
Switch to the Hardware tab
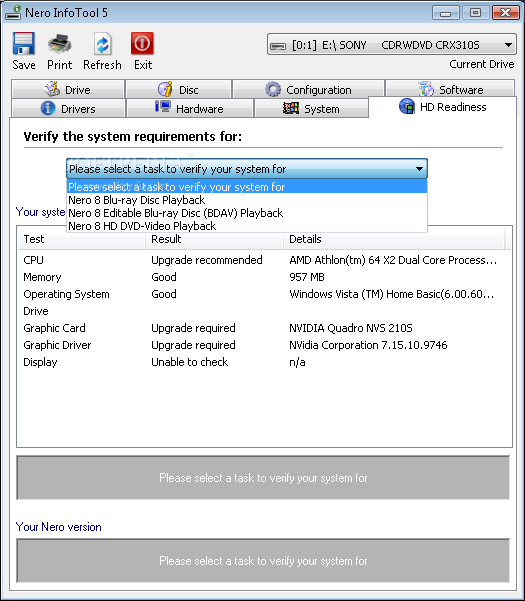click(190, 108)
